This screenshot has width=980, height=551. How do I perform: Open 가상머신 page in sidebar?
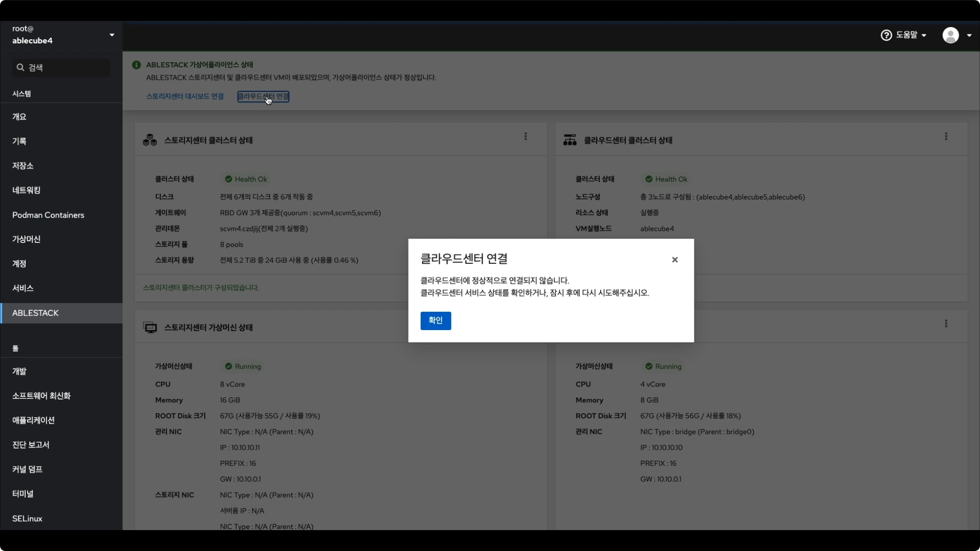point(61,239)
